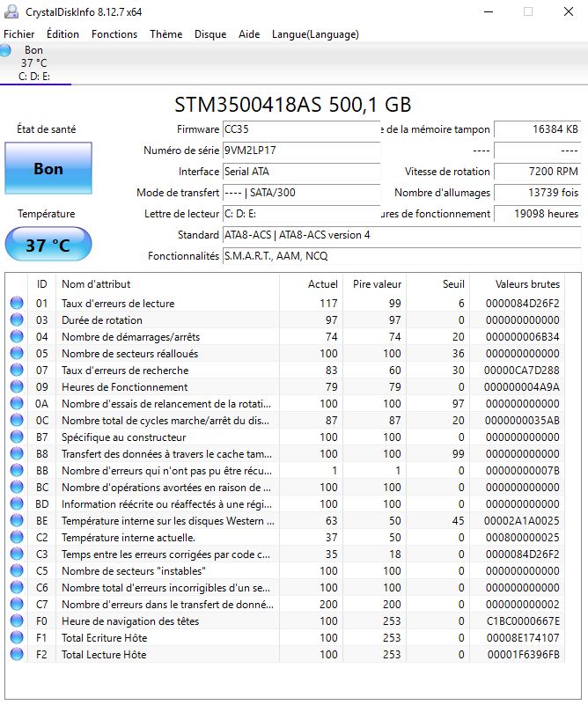Open the Fonctions menu
The image size is (588, 705).
coord(114,34)
